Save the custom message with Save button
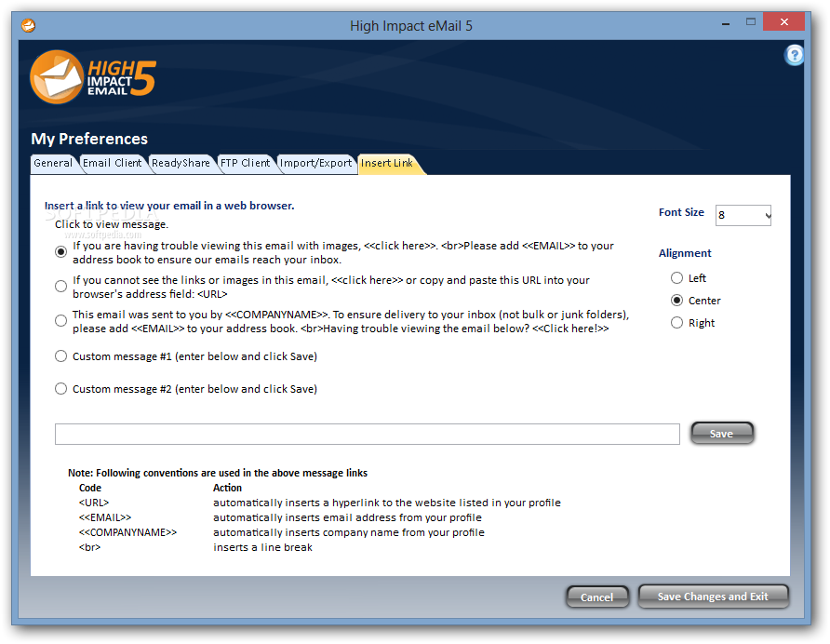830x644 pixels. click(721, 434)
